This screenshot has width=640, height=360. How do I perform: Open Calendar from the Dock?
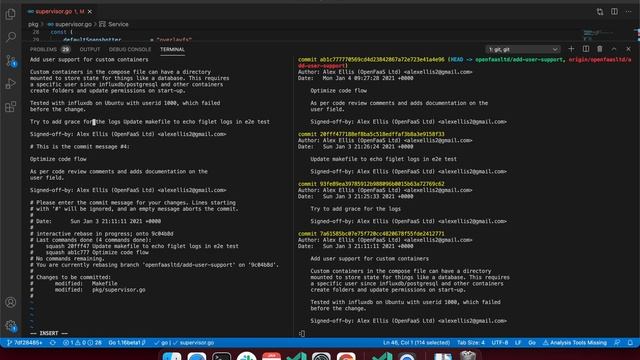[271, 356]
